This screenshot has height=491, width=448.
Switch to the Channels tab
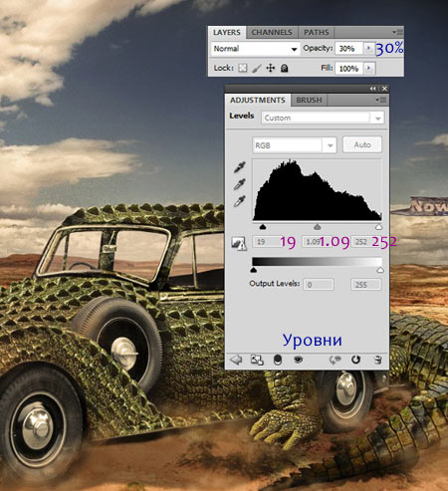point(272,33)
